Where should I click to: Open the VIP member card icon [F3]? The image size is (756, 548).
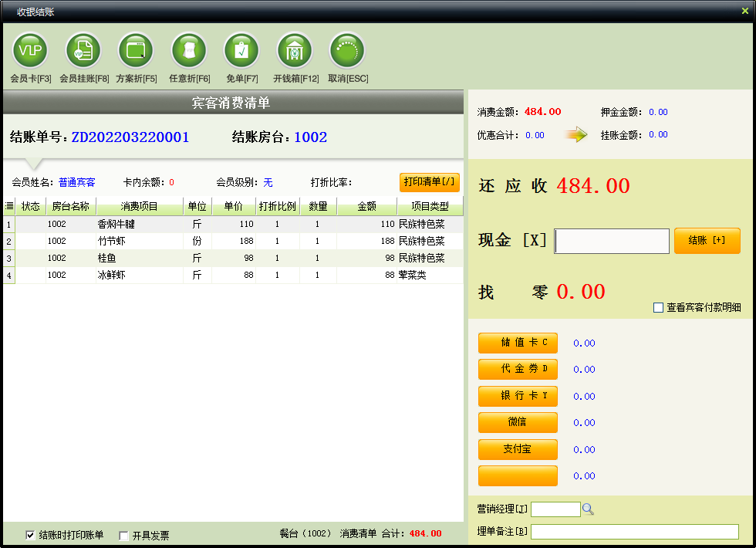coord(30,51)
